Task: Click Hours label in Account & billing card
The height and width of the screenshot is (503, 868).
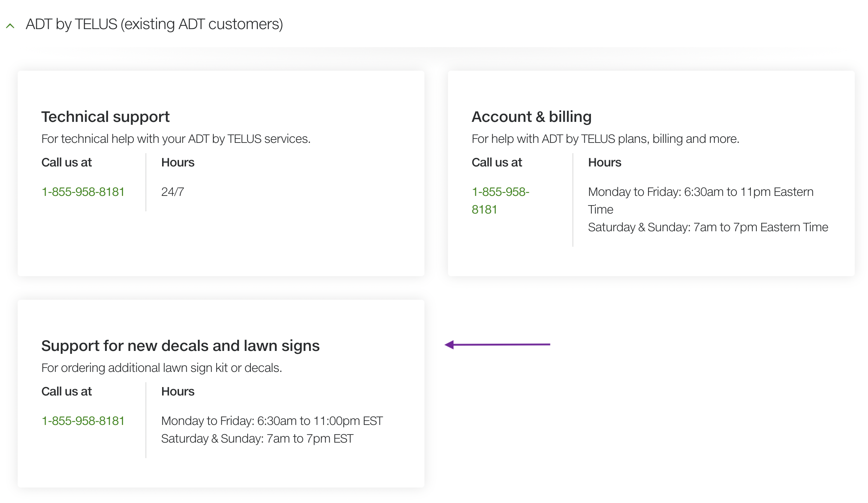Action: (604, 162)
